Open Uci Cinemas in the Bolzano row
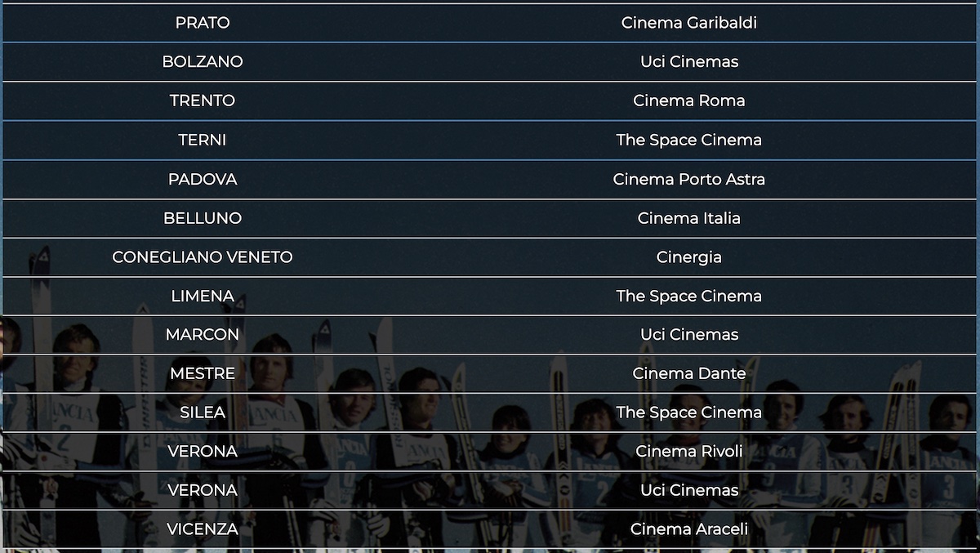The width and height of the screenshot is (980, 553). pyautogui.click(x=689, y=61)
